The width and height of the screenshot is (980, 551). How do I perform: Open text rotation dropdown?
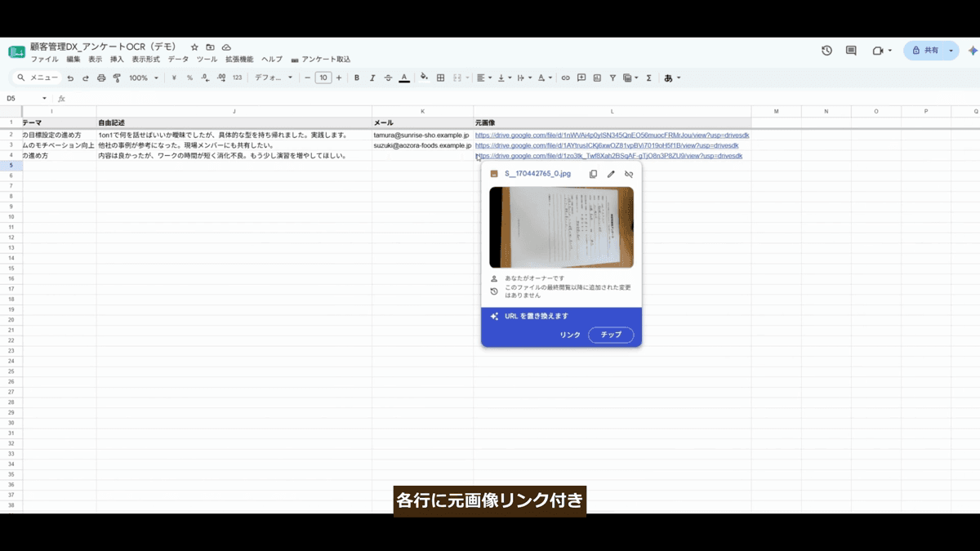pos(546,78)
